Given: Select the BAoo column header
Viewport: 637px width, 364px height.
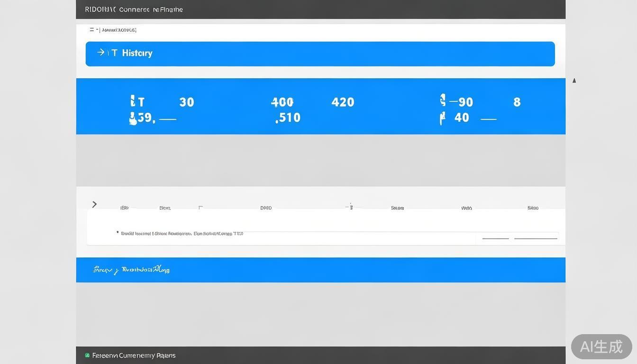Looking at the screenshot, I should (x=533, y=208).
